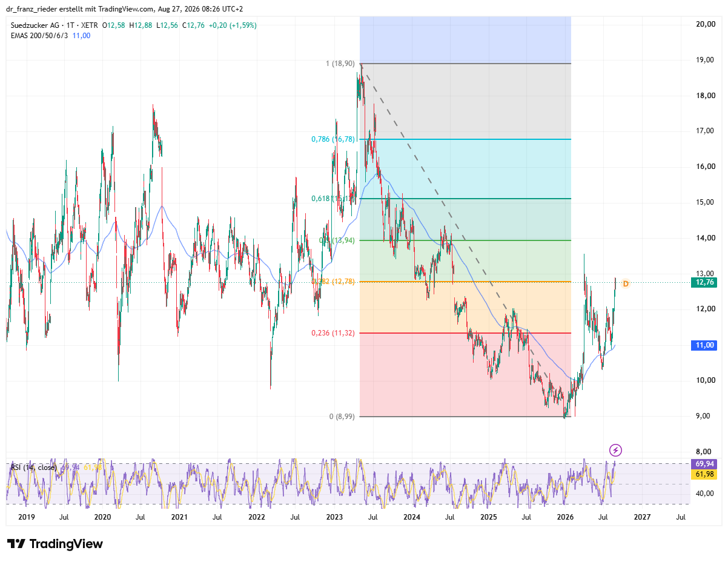This screenshot has width=728, height=562.
Task: Click the open value O12,58
Action: pos(114,25)
